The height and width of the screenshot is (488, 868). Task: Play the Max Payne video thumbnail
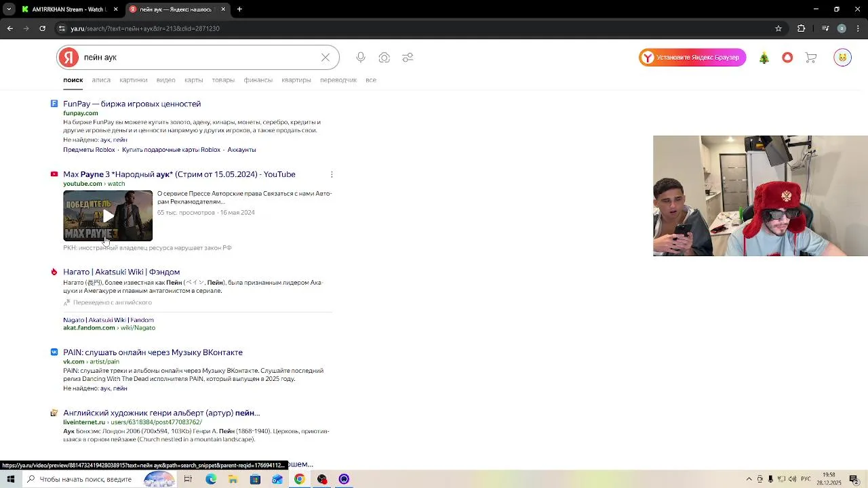(x=108, y=216)
